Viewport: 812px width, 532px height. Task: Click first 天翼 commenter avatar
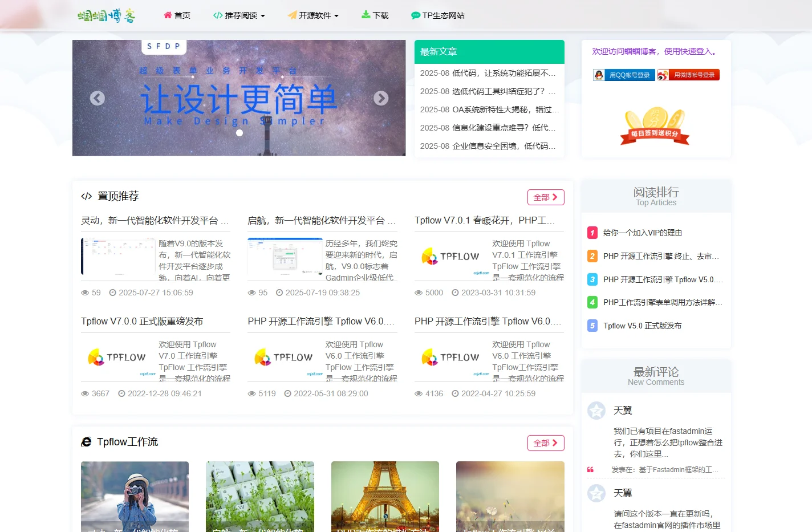click(596, 411)
